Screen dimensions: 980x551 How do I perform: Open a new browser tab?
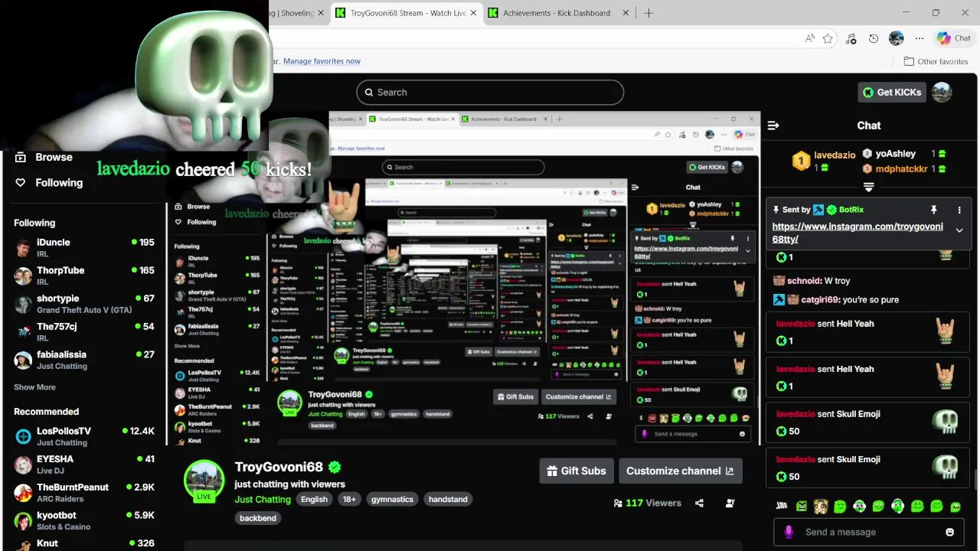pos(648,13)
